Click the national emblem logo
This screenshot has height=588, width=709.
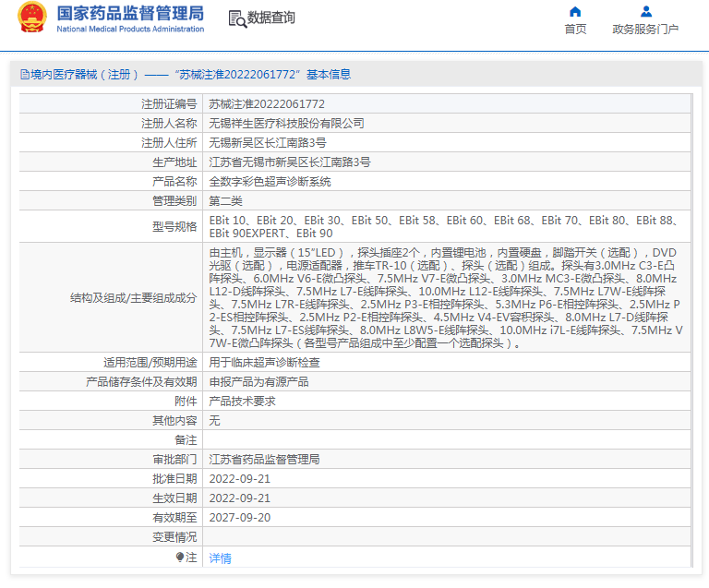click(x=32, y=18)
